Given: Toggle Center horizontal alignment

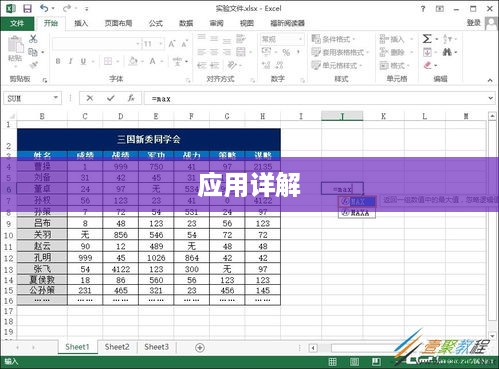Looking at the screenshot, I should (x=214, y=52).
